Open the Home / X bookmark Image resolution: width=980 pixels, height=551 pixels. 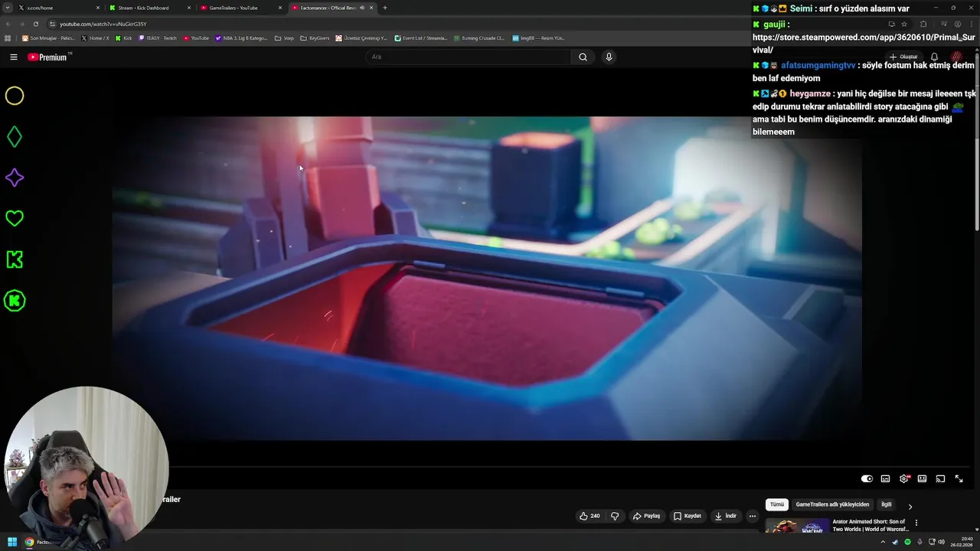tap(95, 37)
